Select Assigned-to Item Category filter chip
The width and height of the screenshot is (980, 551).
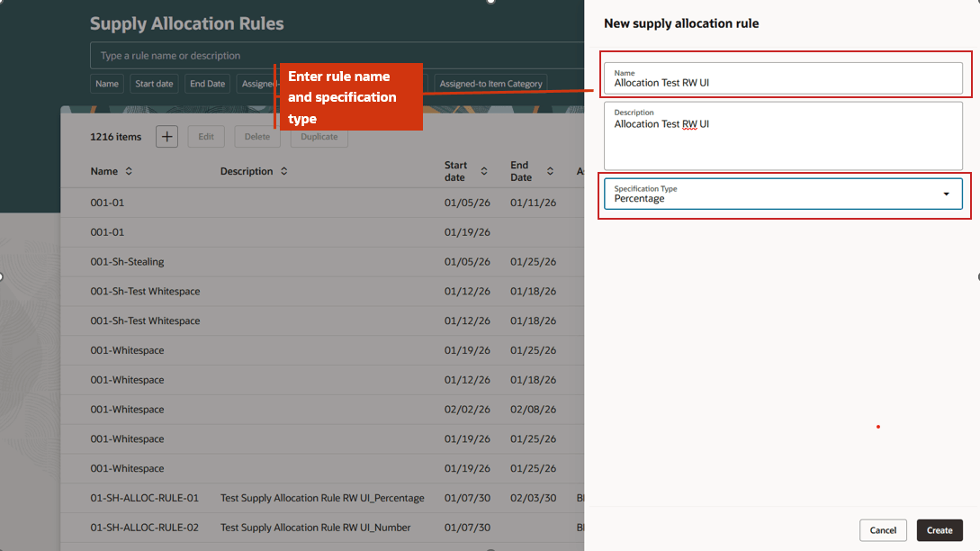[490, 84]
